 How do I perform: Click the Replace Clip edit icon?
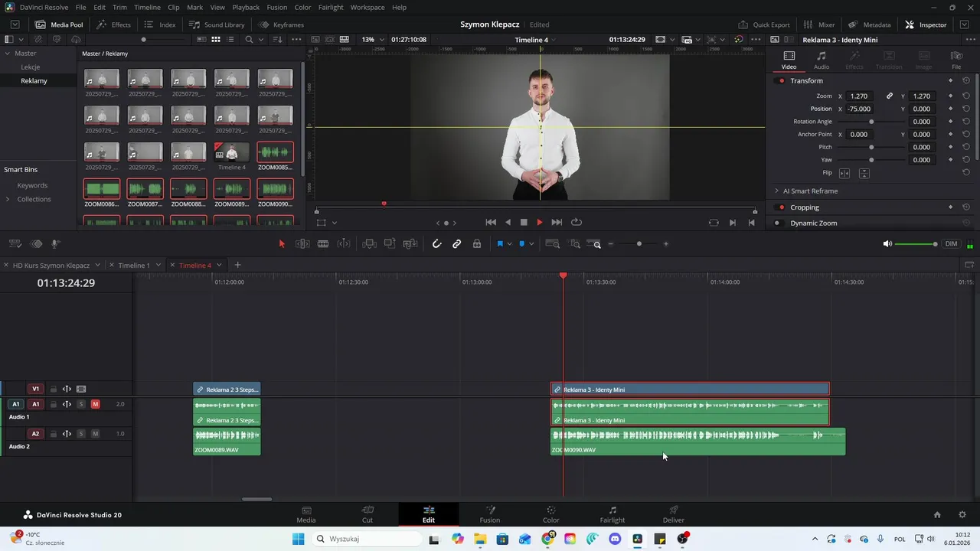410,244
